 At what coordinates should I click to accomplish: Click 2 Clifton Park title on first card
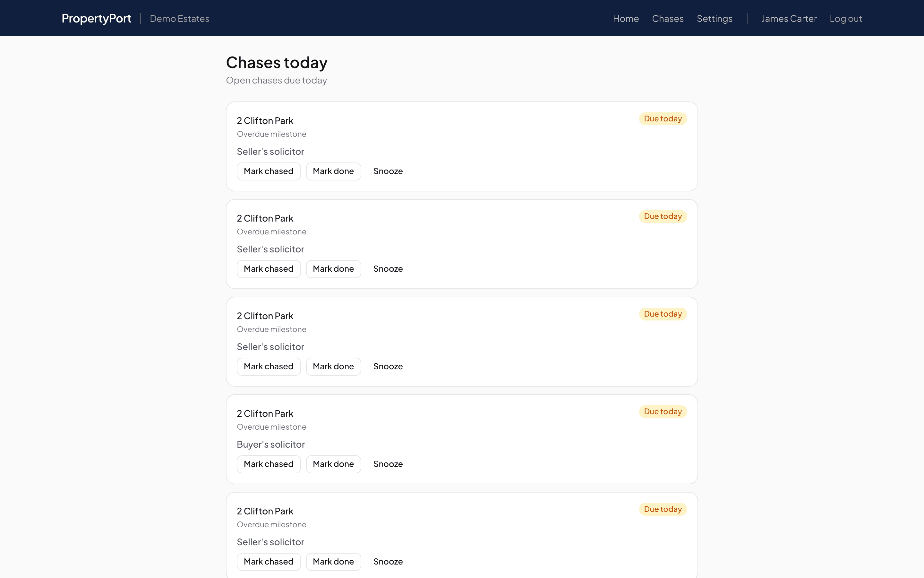[265, 120]
